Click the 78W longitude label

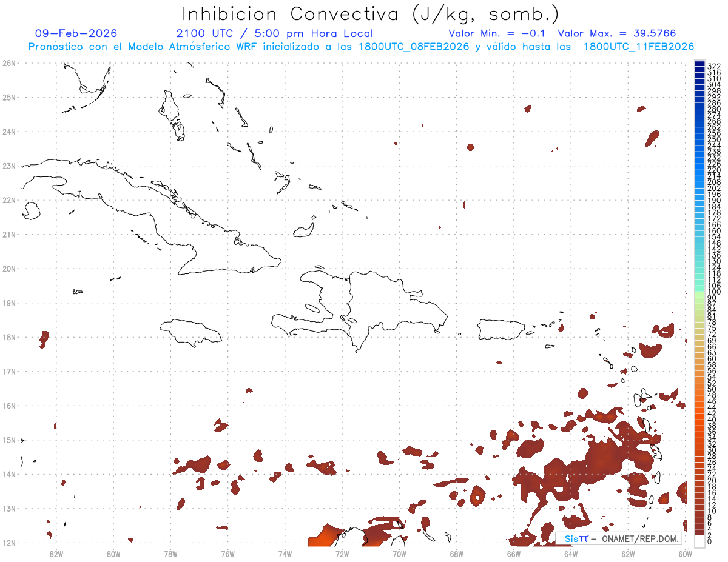point(170,554)
